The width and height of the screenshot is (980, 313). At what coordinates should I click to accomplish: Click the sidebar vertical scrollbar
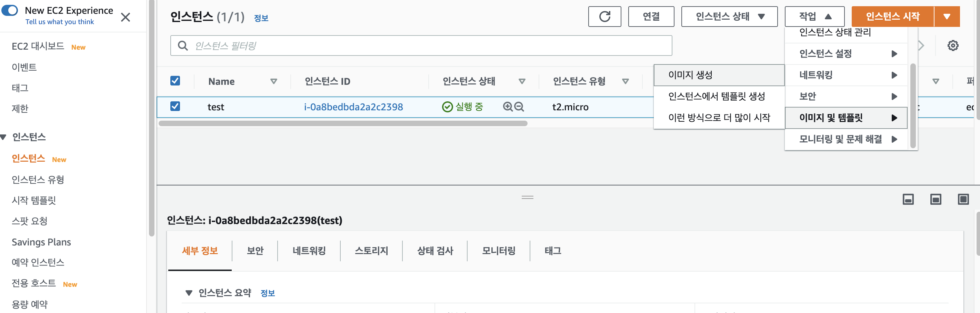click(151, 118)
